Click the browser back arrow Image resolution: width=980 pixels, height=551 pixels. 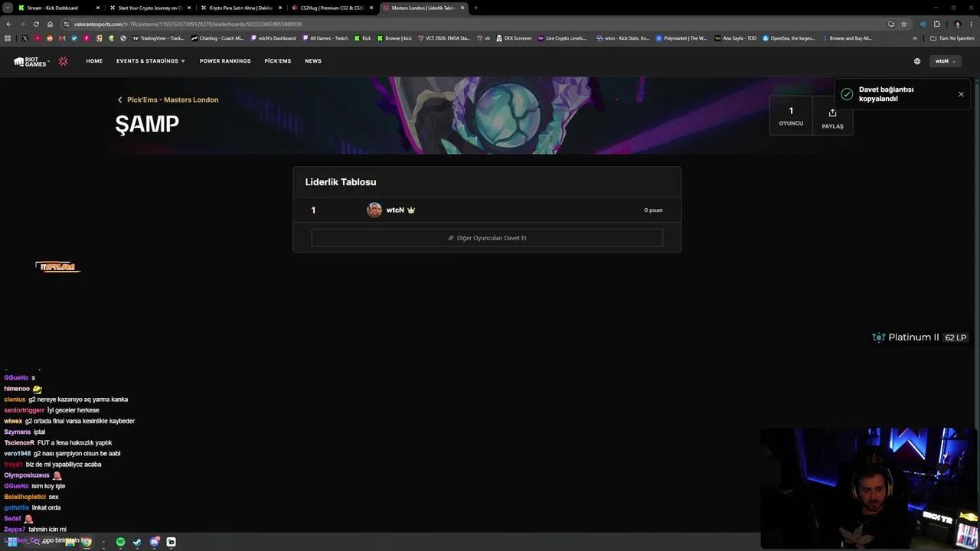coord(8,24)
